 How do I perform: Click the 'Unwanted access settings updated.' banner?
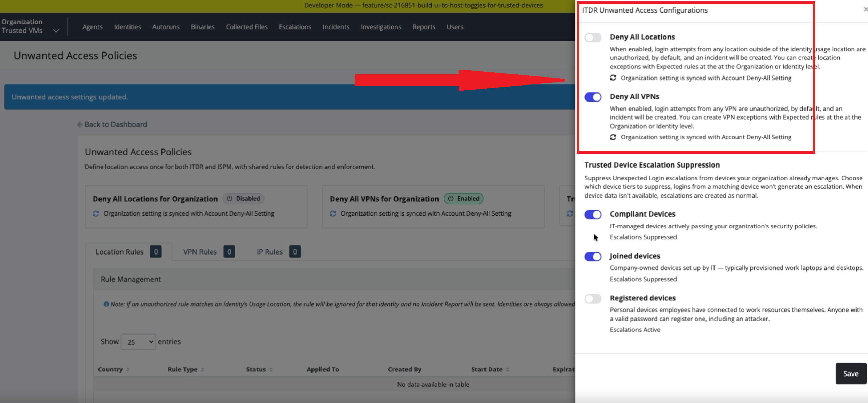pos(290,97)
